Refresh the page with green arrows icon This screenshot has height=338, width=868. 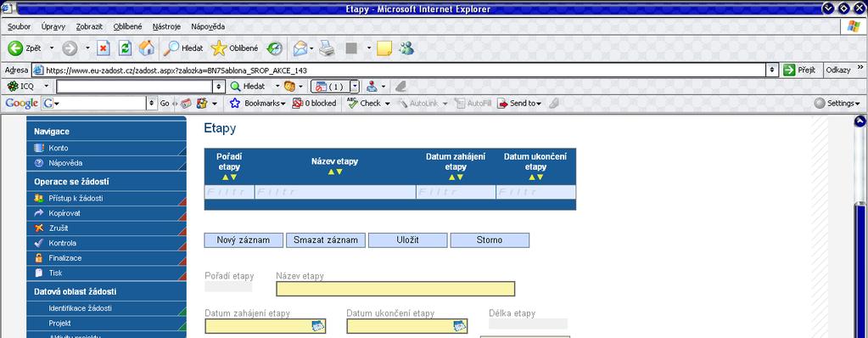(x=126, y=48)
